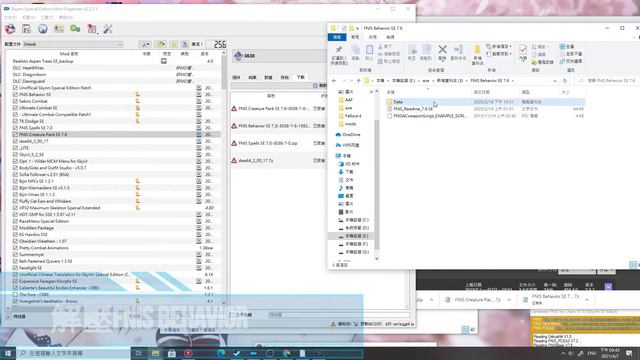640x360 pixels.
Task: Open the green gears executables icon
Action: pos(75,29)
